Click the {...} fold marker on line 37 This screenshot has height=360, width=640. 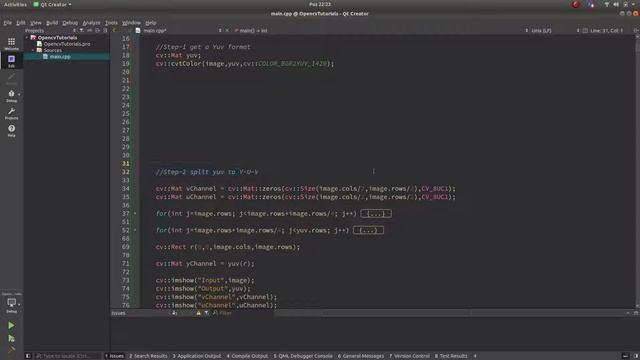(376, 213)
